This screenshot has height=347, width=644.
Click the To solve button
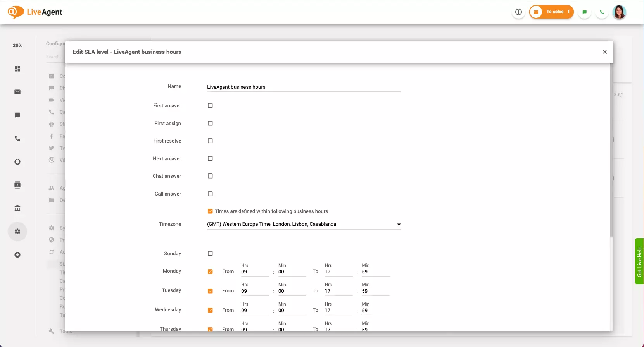click(x=551, y=12)
